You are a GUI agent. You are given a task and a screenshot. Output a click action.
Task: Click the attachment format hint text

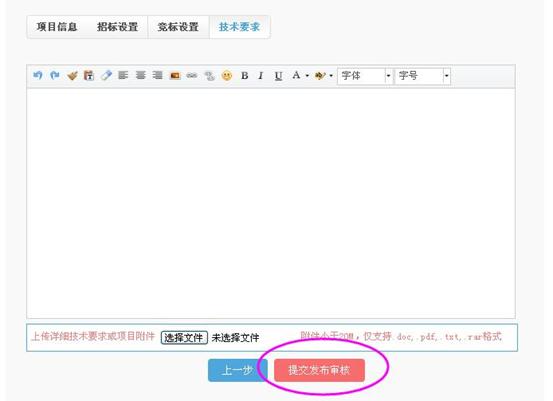[x=401, y=336]
